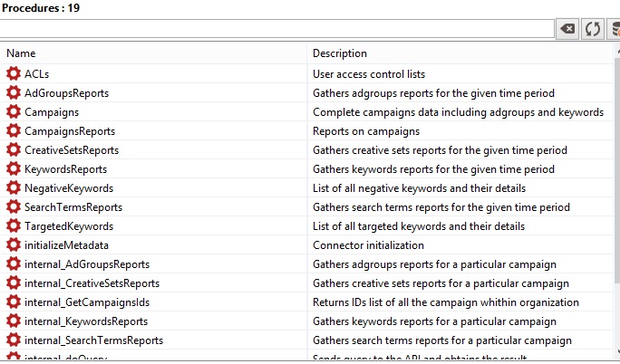
Task: Click the initializeMetadata gear icon
Action: (13, 245)
